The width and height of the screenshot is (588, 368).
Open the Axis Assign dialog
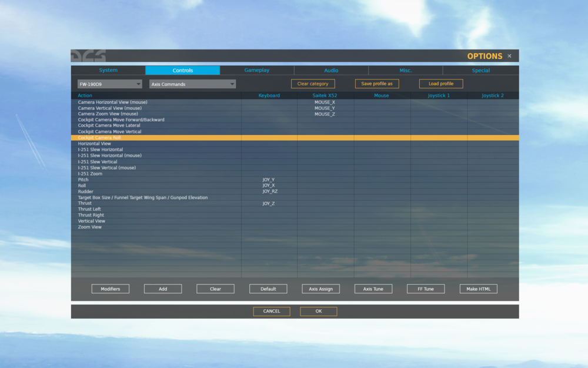pyautogui.click(x=321, y=289)
